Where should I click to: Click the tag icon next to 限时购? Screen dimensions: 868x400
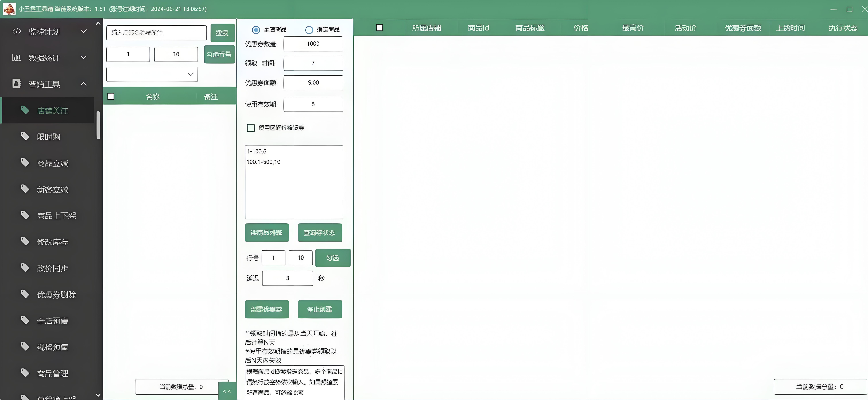pyautogui.click(x=25, y=136)
